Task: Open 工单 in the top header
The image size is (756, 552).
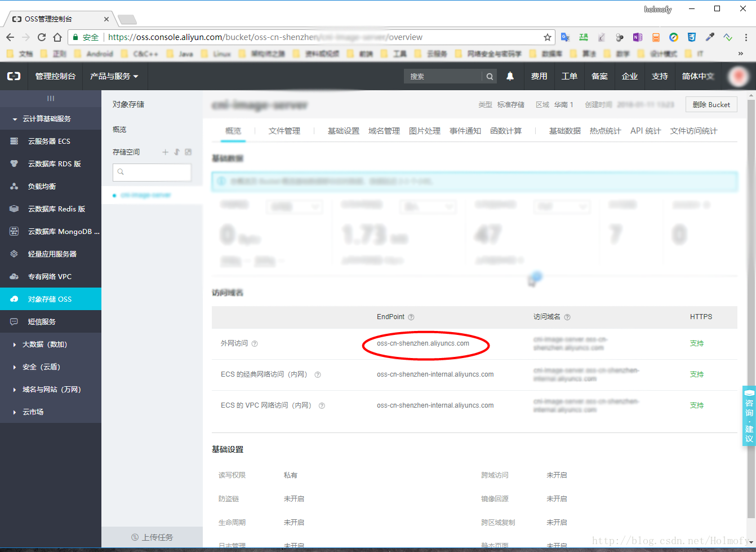Action: pyautogui.click(x=570, y=76)
